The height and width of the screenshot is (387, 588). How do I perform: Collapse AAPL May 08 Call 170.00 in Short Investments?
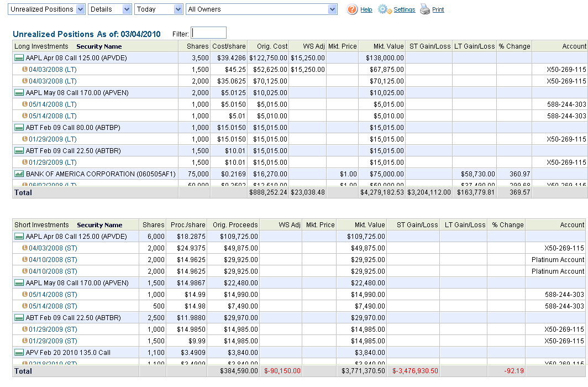click(x=19, y=283)
